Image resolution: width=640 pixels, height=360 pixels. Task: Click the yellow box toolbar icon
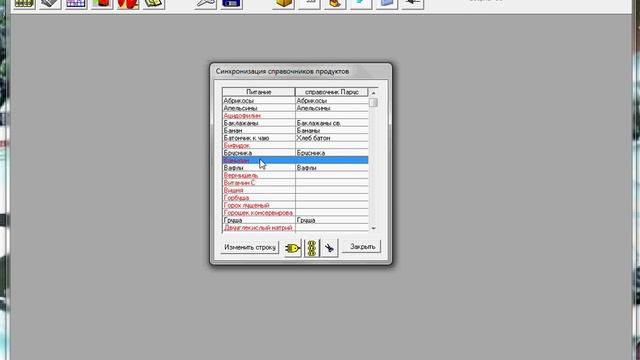pos(283,4)
